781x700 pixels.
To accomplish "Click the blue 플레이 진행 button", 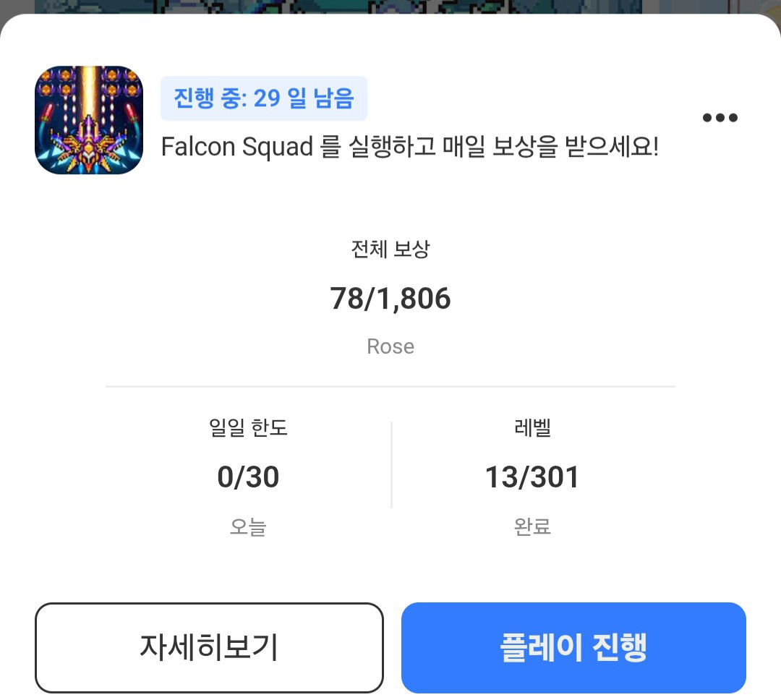I will click(x=573, y=647).
